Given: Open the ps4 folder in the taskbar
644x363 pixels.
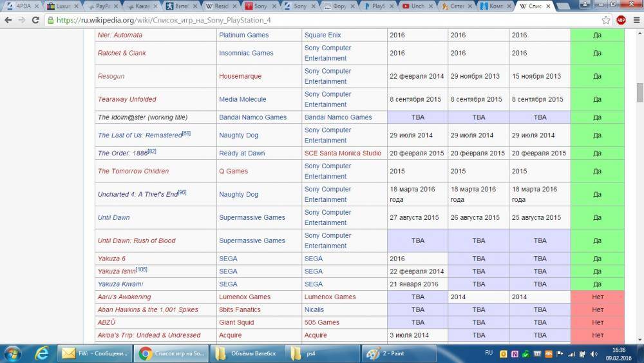Looking at the screenshot, I should [x=322, y=353].
